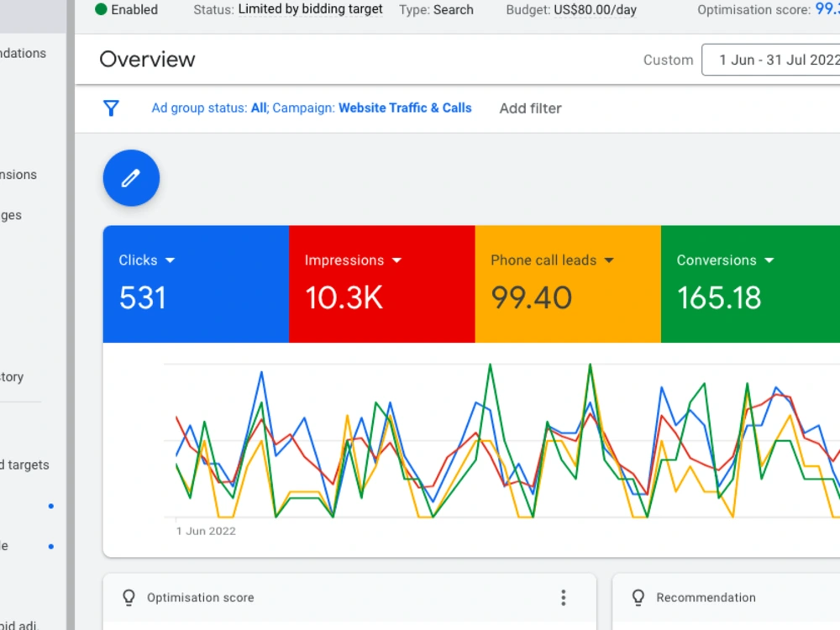Open the sidebar item ending in 'id adj.'
The height and width of the screenshot is (630, 840).
18,625
